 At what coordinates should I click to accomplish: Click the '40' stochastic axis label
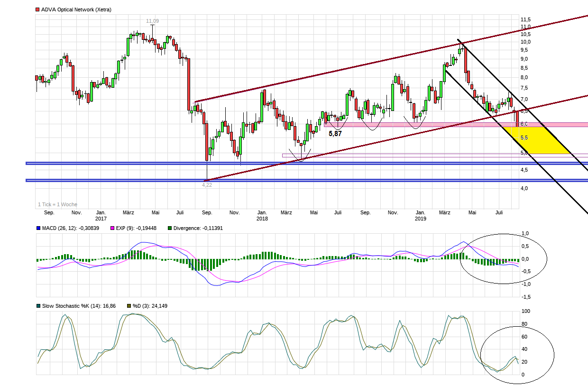[524, 349]
